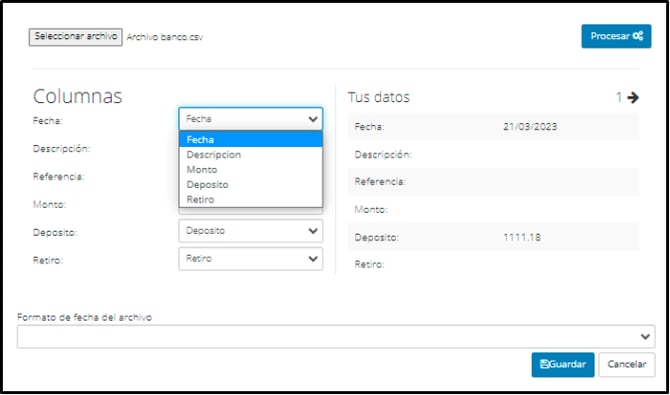
Task: Click the Procesar button
Action: (x=616, y=36)
